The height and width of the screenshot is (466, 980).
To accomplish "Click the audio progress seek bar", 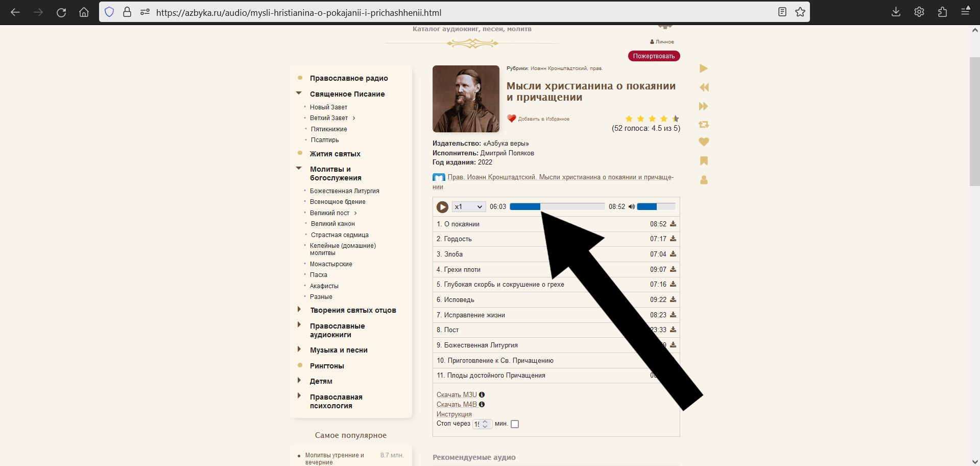I will point(557,207).
